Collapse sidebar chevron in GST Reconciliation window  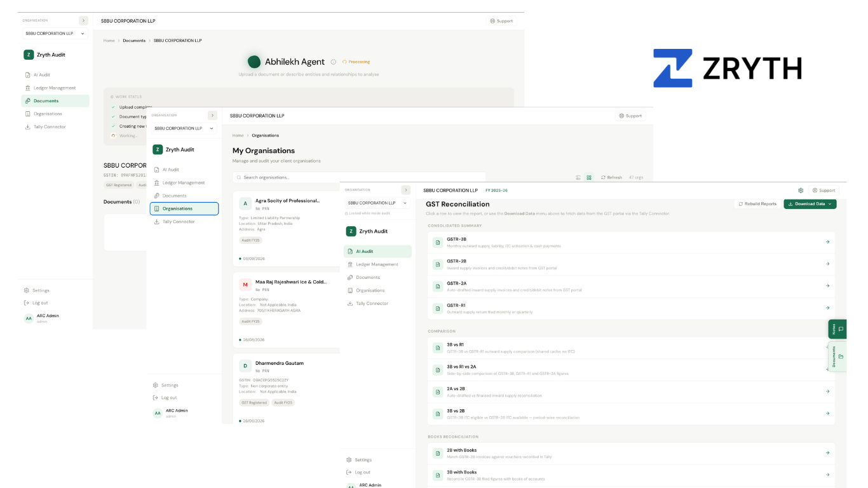pos(405,190)
